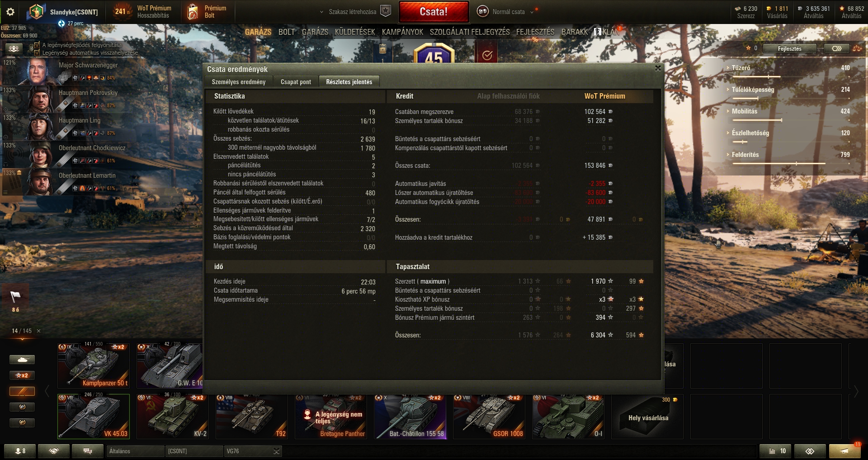This screenshot has width=868, height=460.
Task: Open the FEJLESZTÉS menu item
Action: tap(535, 32)
